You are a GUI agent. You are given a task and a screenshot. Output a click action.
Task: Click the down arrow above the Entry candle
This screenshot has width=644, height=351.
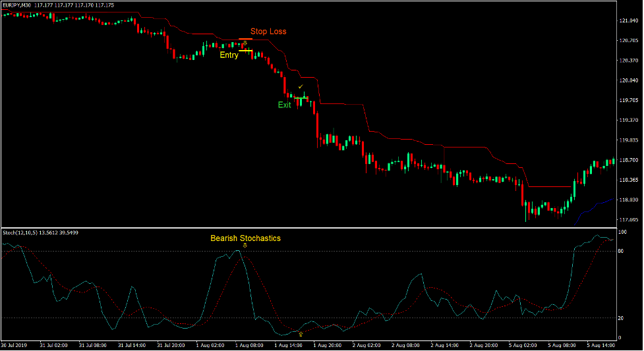click(x=245, y=43)
